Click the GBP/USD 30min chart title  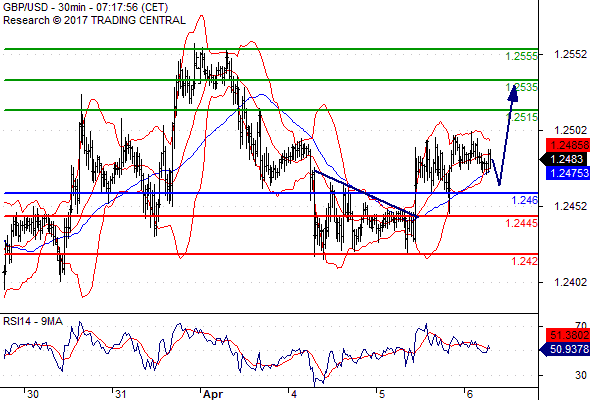tap(85, 7)
